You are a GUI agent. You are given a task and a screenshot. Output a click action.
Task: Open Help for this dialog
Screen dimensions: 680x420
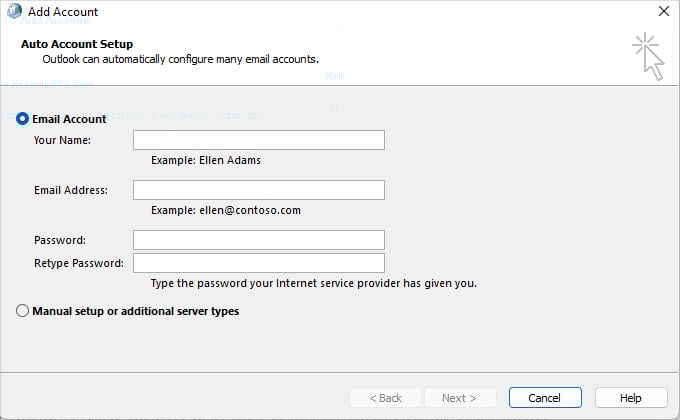[x=630, y=398]
